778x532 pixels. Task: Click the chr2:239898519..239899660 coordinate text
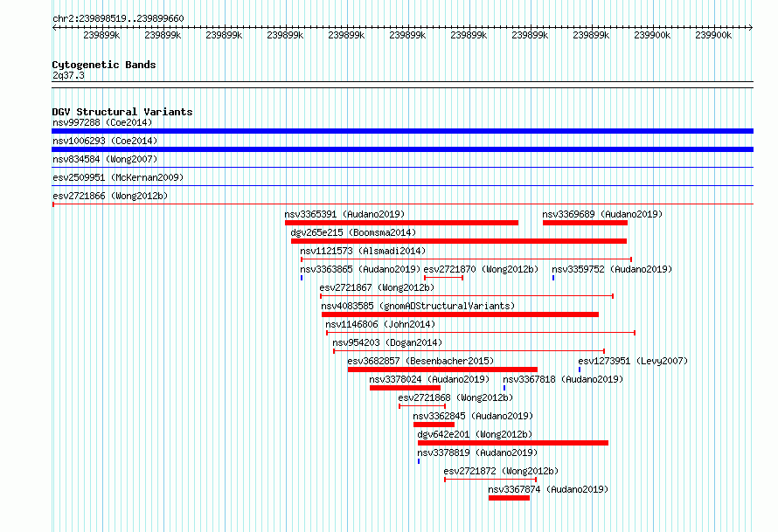118,18
